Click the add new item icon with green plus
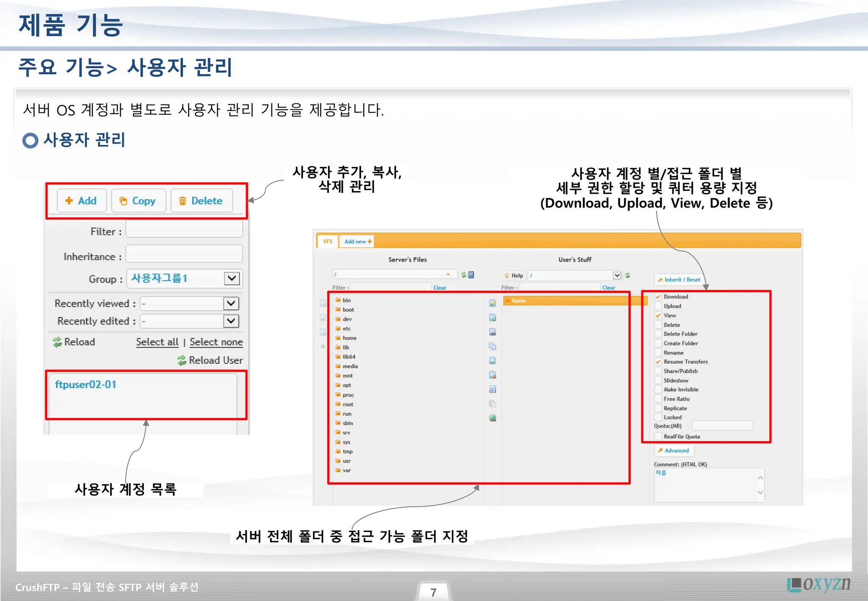The height and width of the screenshot is (601, 868). point(492,317)
